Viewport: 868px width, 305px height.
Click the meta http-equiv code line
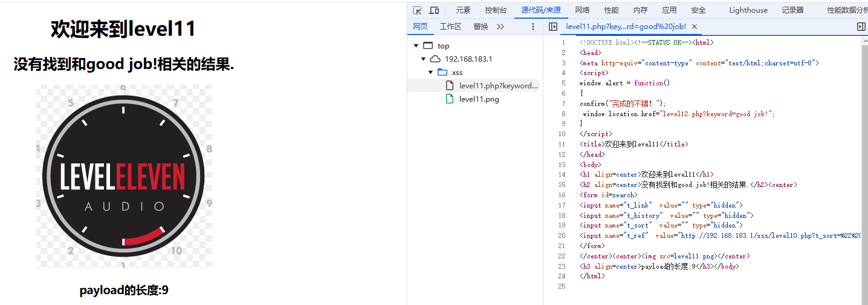click(699, 63)
